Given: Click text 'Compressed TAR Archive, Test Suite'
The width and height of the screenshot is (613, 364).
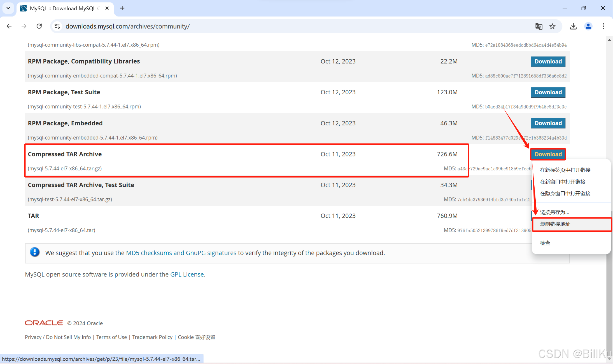Looking at the screenshot, I should coord(81,185).
